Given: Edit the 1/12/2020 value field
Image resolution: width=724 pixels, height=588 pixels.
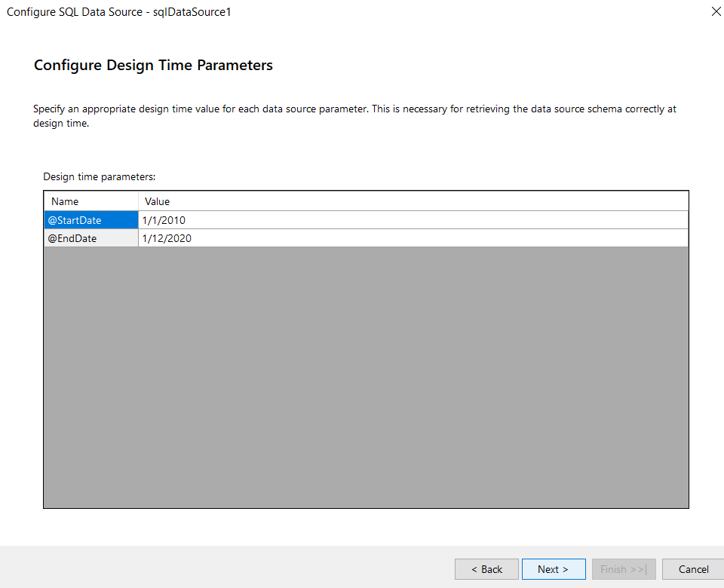Looking at the screenshot, I should [413, 238].
